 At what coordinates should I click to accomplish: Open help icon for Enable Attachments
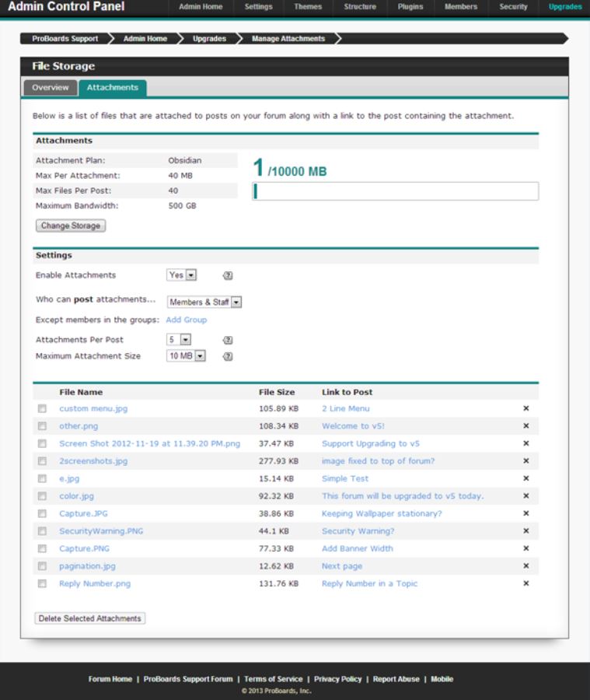tap(228, 275)
